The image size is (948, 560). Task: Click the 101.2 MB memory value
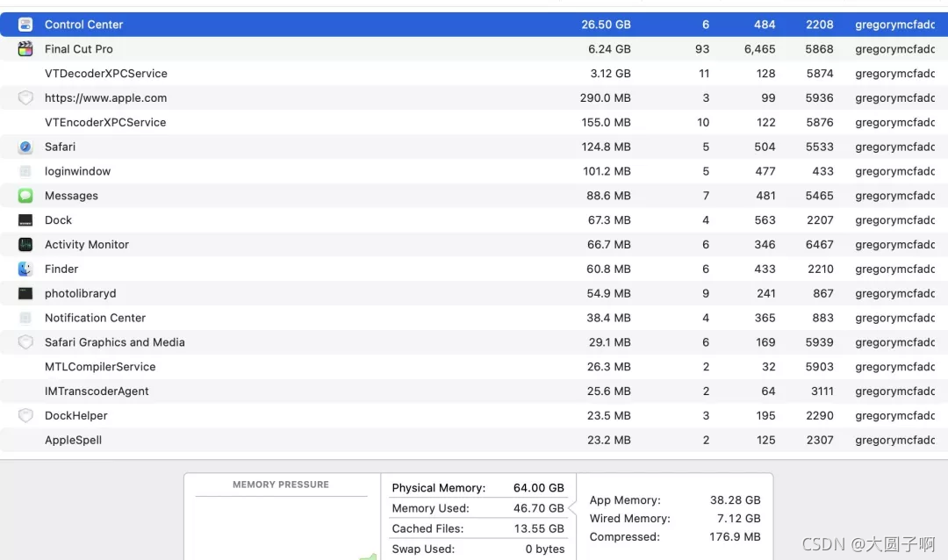(x=607, y=171)
